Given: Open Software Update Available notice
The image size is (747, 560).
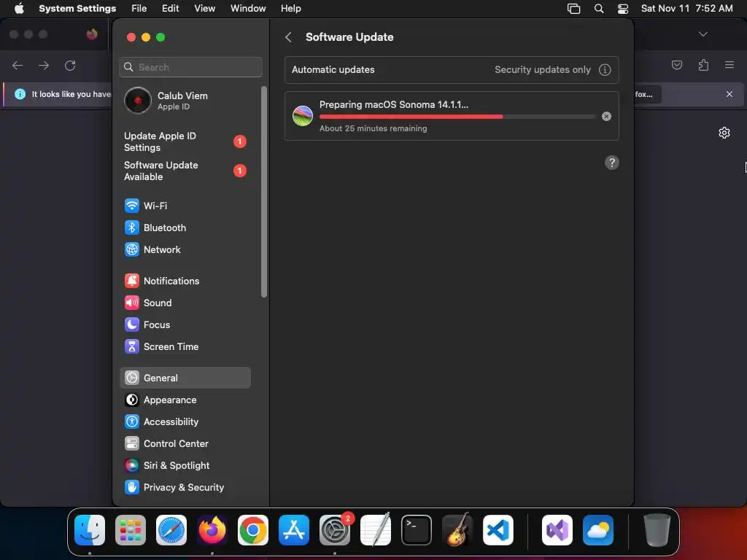Looking at the screenshot, I should pyautogui.click(x=185, y=171).
